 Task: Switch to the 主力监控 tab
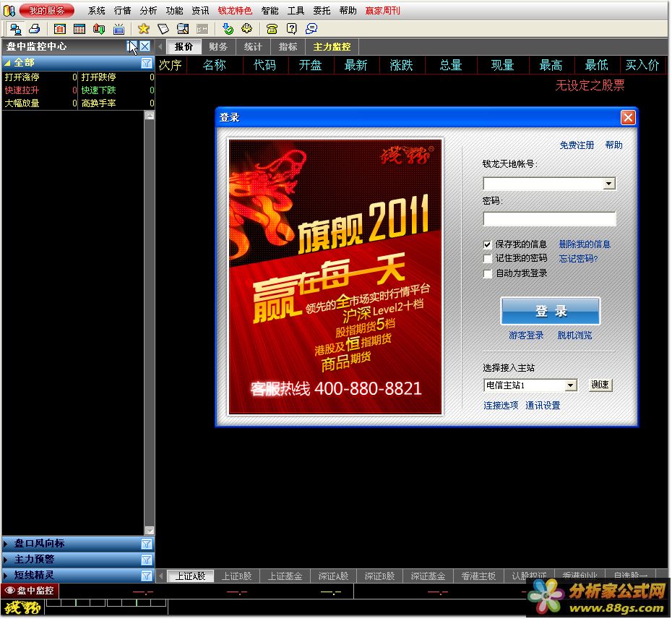click(x=332, y=47)
